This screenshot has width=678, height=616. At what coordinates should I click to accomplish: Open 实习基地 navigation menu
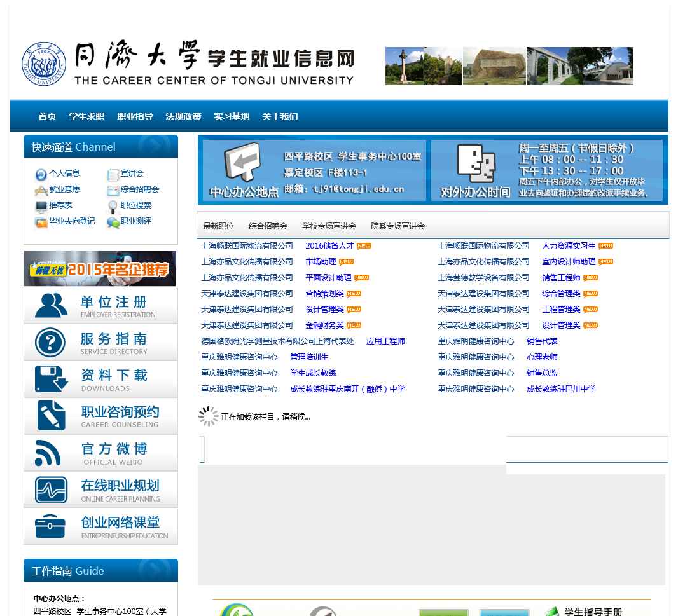coord(232,116)
